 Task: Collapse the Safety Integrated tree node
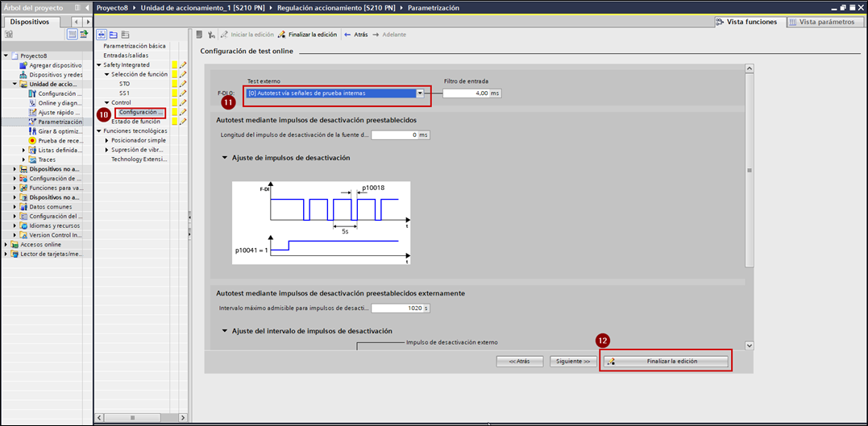[x=99, y=65]
